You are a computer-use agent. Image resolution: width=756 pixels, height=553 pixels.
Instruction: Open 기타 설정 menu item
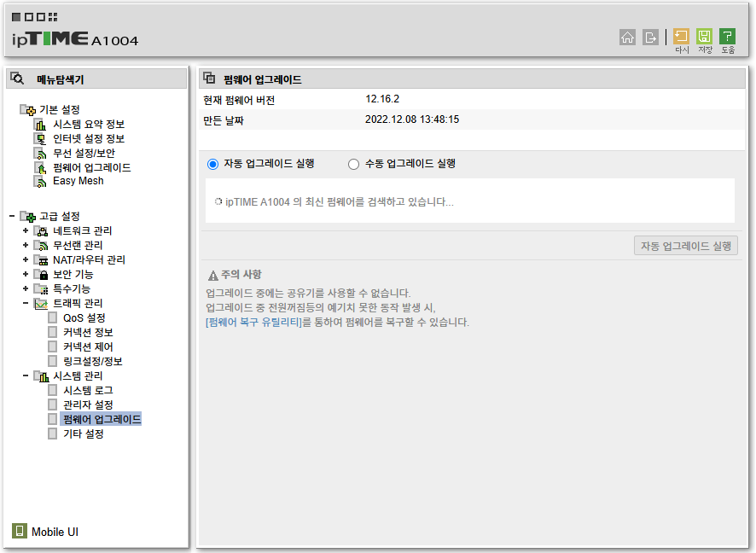tap(83, 434)
